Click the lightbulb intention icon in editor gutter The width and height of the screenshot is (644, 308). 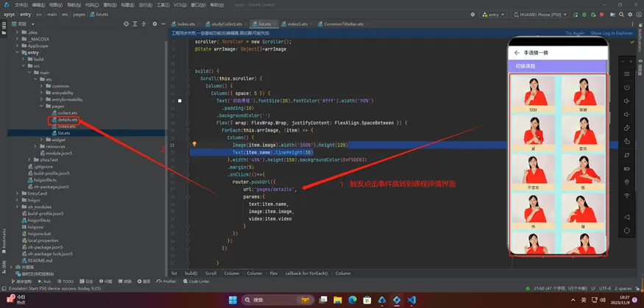click(195, 144)
